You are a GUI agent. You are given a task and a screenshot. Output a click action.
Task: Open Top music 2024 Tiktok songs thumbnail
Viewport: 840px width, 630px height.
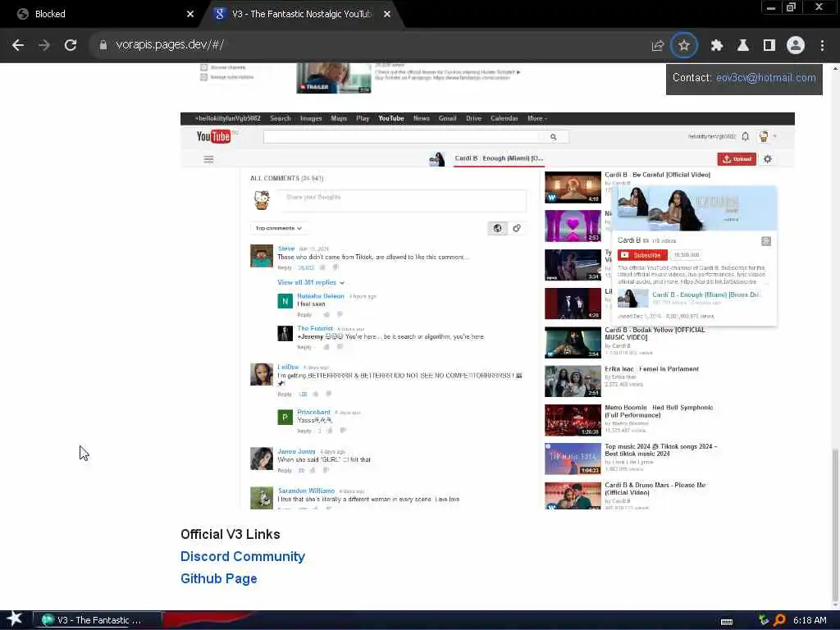click(x=573, y=459)
